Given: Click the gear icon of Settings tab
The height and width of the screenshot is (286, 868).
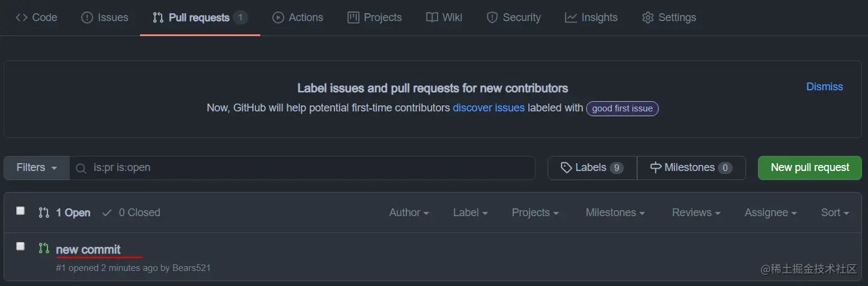Looking at the screenshot, I should [x=647, y=17].
